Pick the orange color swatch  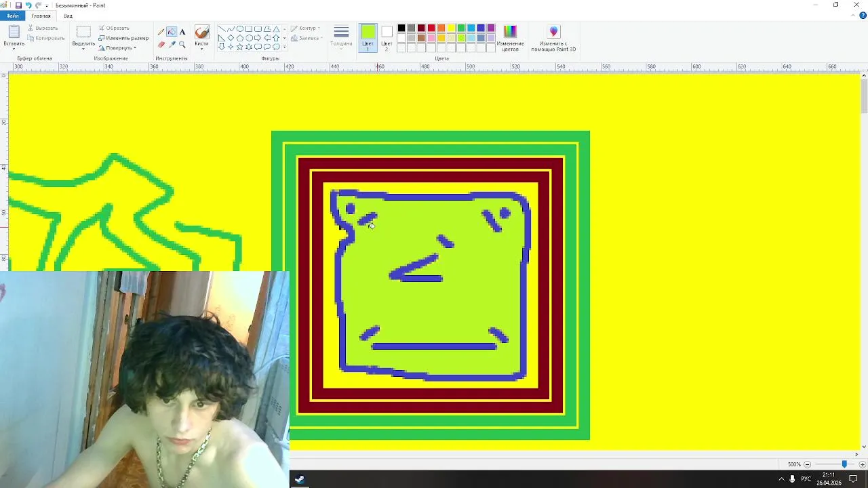(x=441, y=28)
